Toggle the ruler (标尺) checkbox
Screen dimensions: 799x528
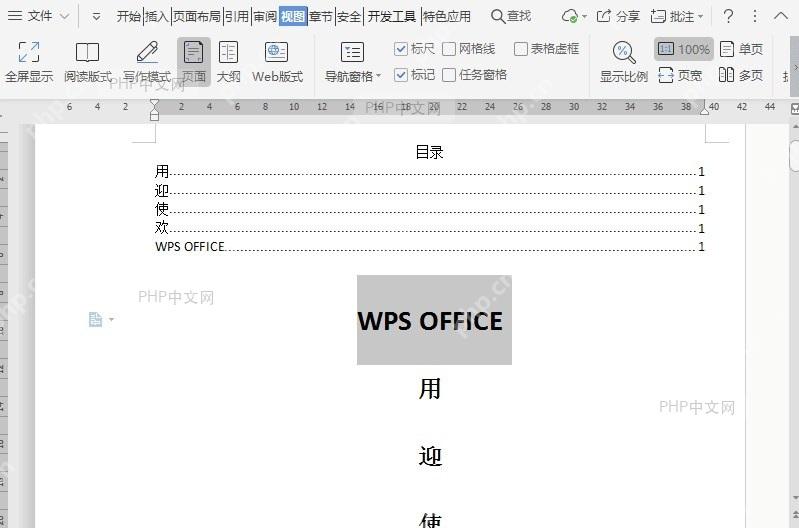point(401,49)
